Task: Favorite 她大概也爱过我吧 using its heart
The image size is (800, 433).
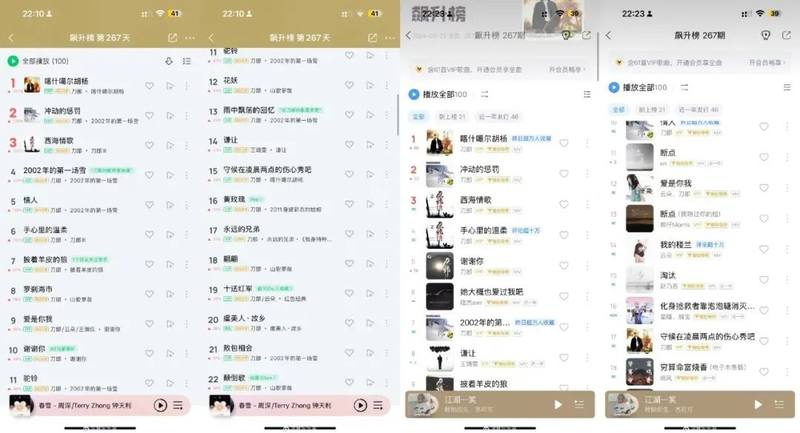Action: (564, 296)
